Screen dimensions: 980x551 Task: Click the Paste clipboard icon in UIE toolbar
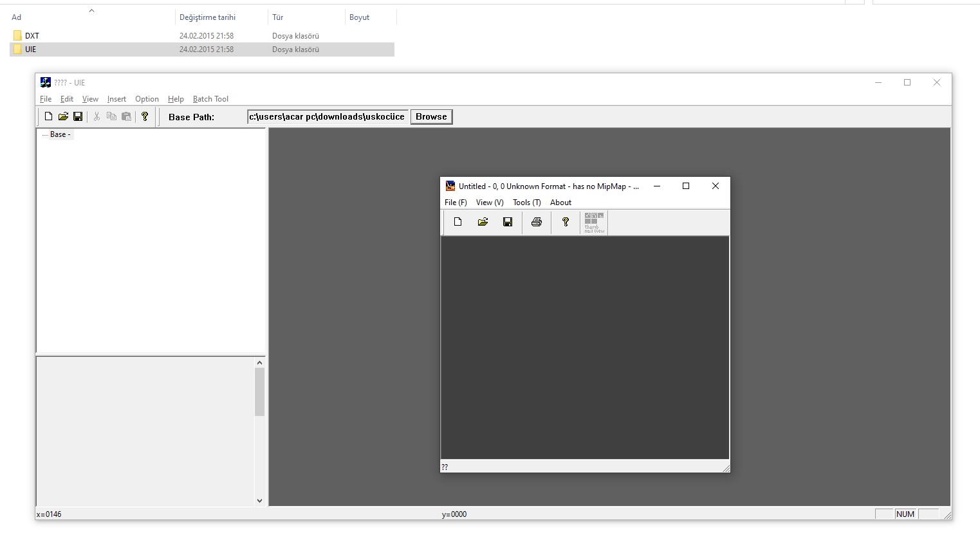pos(126,116)
